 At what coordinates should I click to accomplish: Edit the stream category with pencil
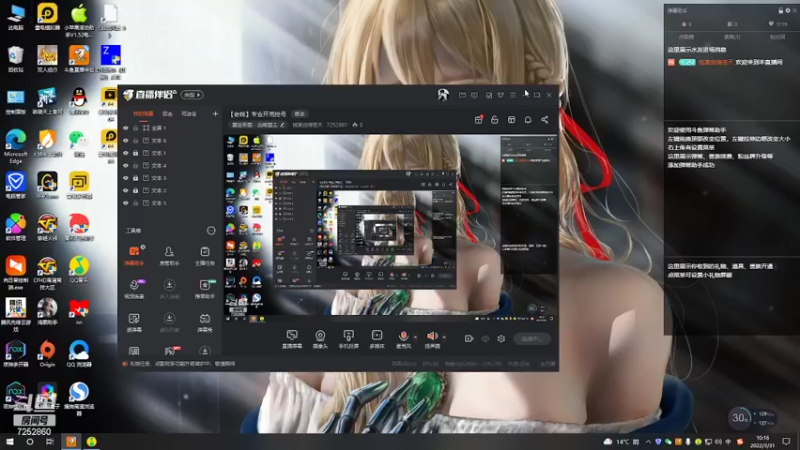click(283, 125)
